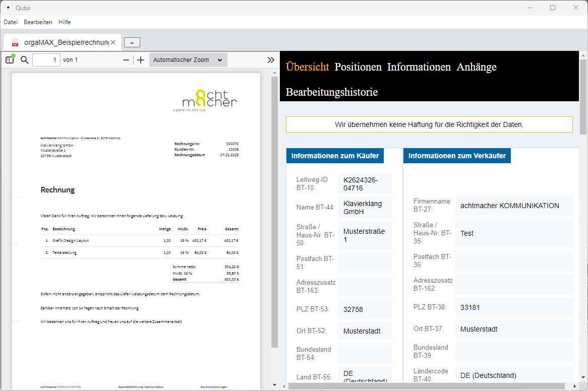Zoom out with the minus icon
The height and width of the screenshot is (391, 588).
click(x=126, y=60)
